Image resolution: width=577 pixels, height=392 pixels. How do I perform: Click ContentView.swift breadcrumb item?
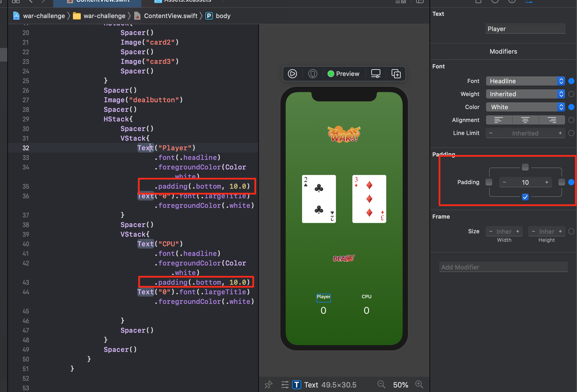tap(170, 16)
